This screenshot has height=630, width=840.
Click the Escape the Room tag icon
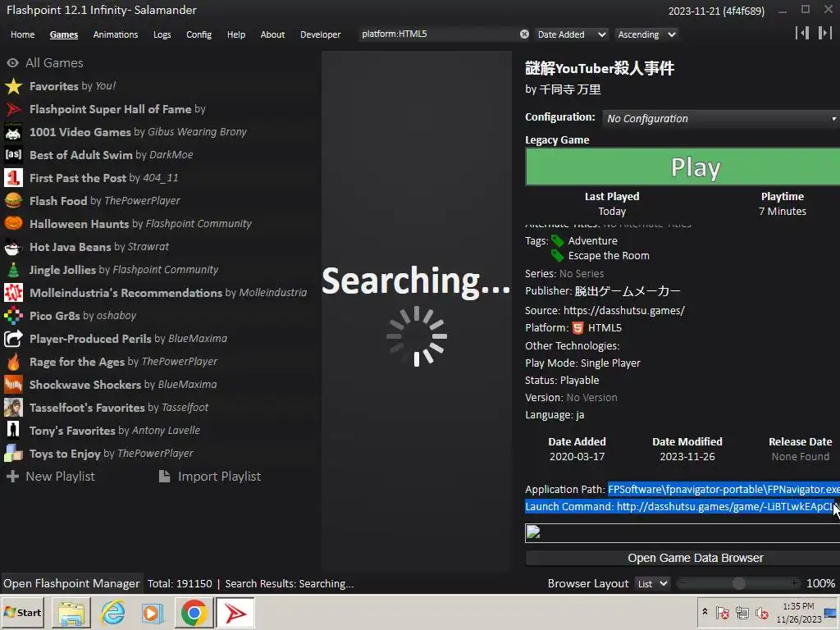pyautogui.click(x=558, y=256)
